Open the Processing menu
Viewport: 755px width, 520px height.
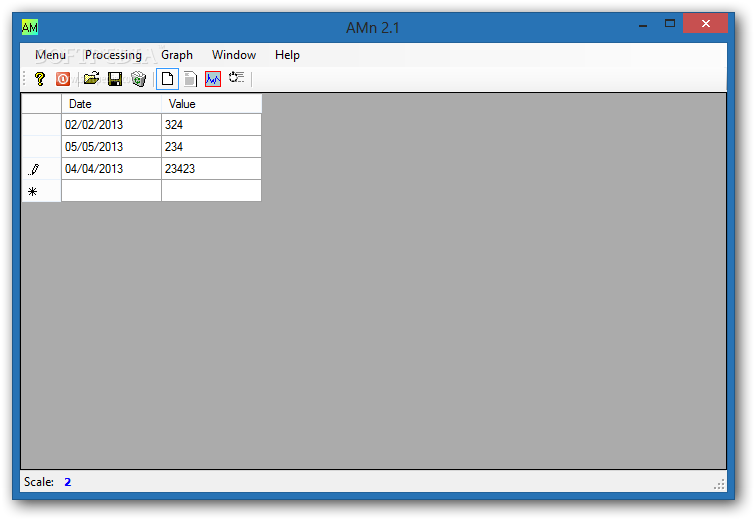coord(113,55)
